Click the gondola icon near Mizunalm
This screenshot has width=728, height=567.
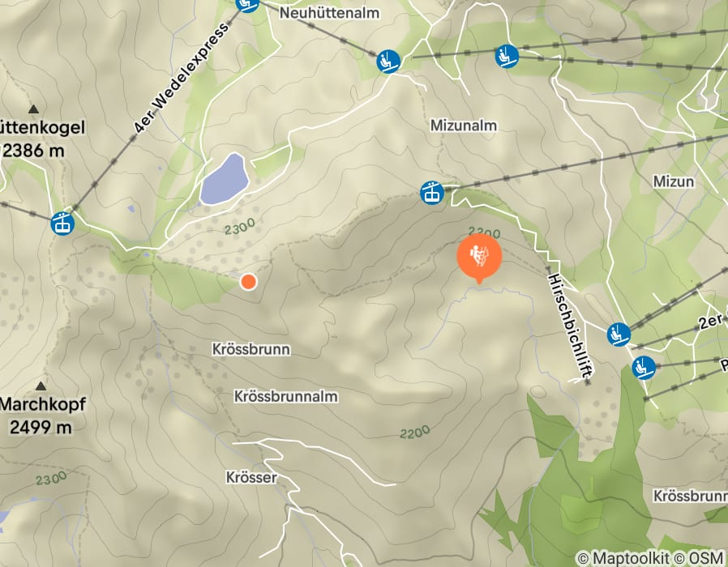[x=432, y=193]
